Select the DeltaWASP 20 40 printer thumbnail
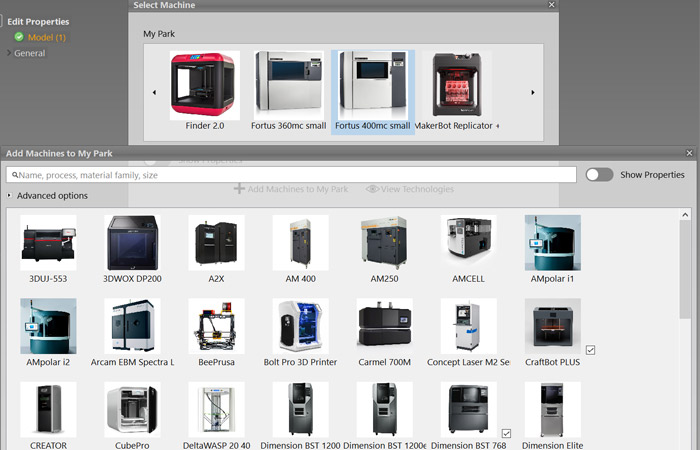 click(216, 409)
